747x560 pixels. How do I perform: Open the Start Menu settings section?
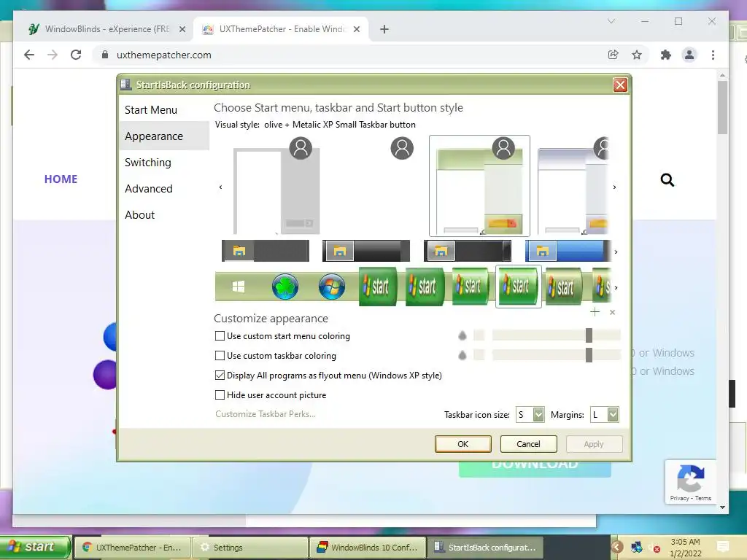coord(151,110)
